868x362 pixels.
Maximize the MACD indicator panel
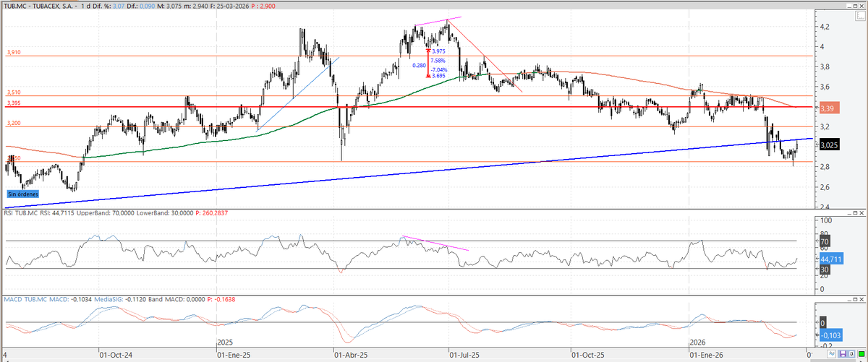pyautogui.click(x=856, y=298)
